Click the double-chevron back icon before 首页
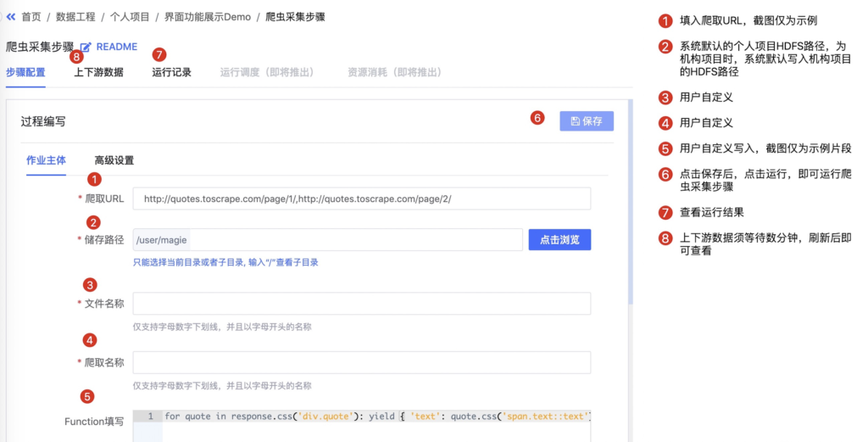This screenshot has height=442, width=868. coord(11,17)
